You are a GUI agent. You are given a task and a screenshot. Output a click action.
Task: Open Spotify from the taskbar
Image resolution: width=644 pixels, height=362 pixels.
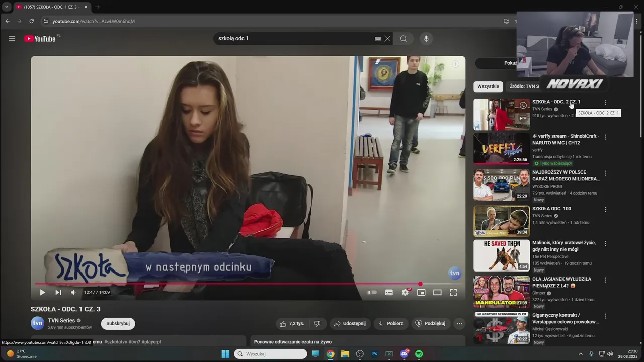[419, 354]
